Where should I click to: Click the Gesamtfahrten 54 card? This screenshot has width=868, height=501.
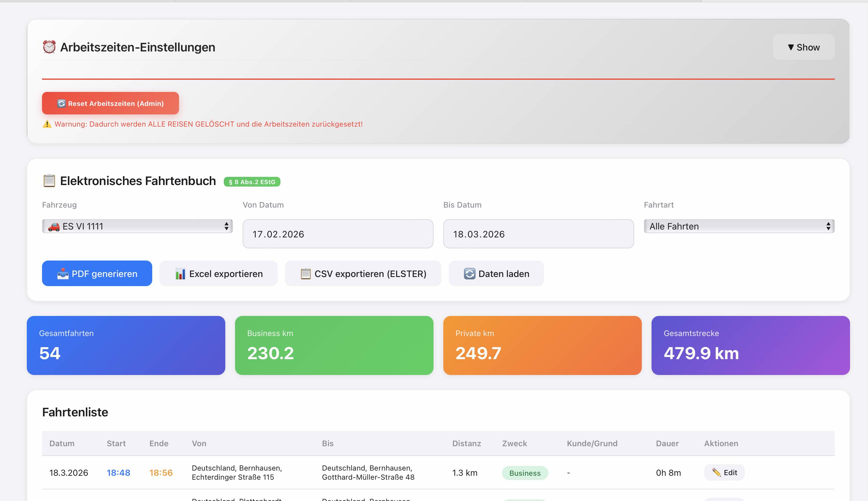(x=126, y=345)
